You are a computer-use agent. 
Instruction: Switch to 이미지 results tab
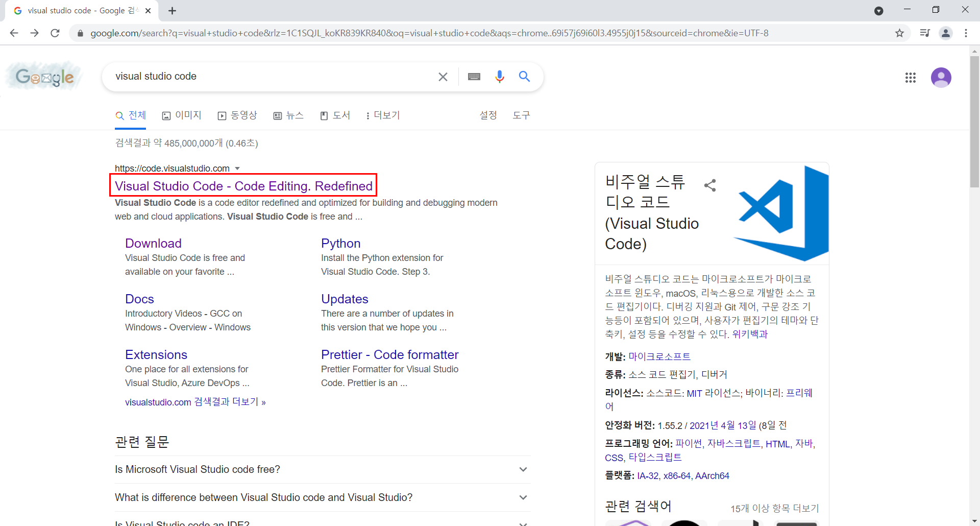pos(182,115)
